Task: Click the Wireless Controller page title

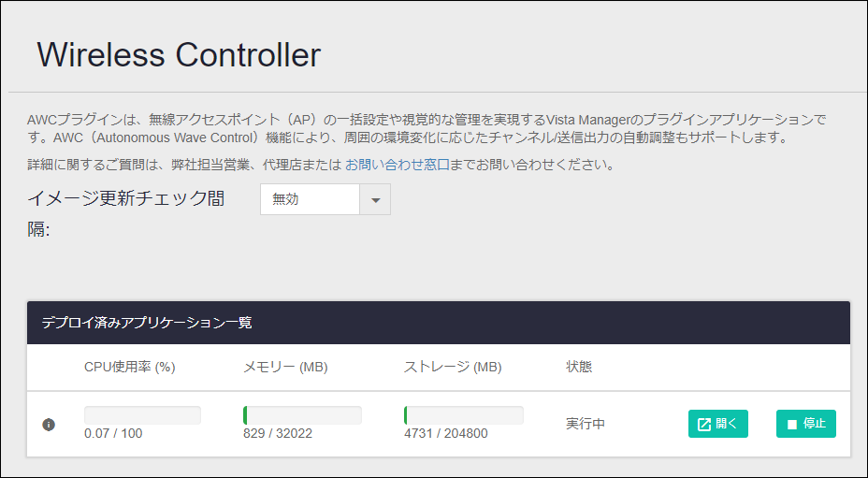Action: [179, 54]
